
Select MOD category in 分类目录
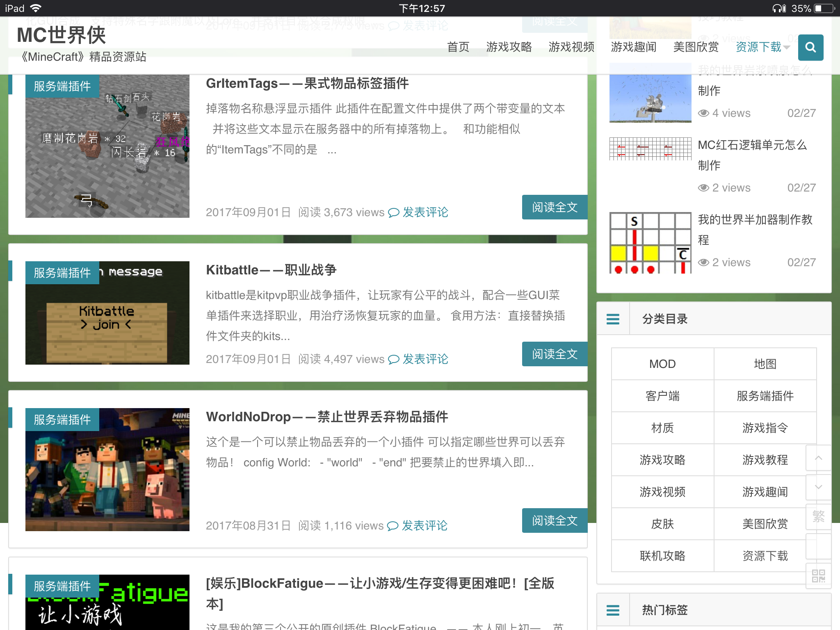(x=662, y=364)
